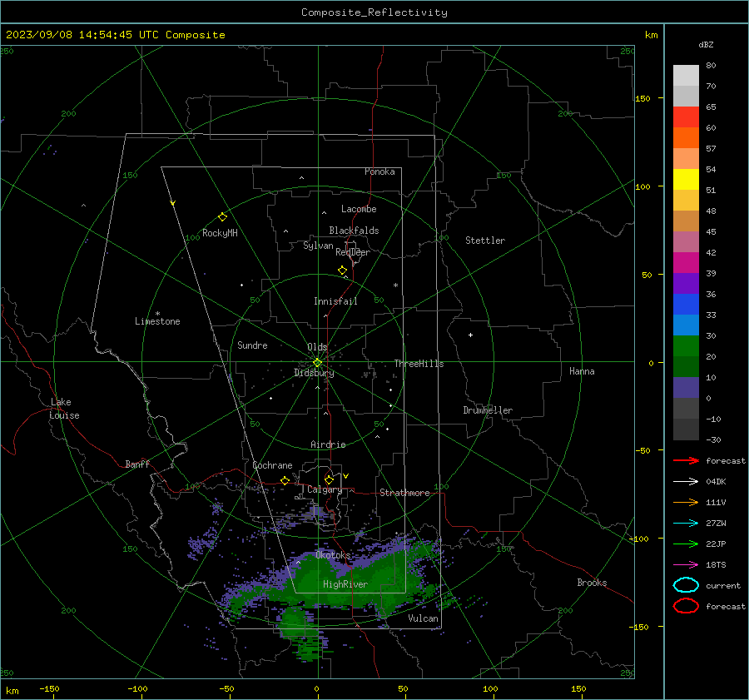The image size is (749, 700).
Task: Click the Drumheller label
Action: [488, 410]
